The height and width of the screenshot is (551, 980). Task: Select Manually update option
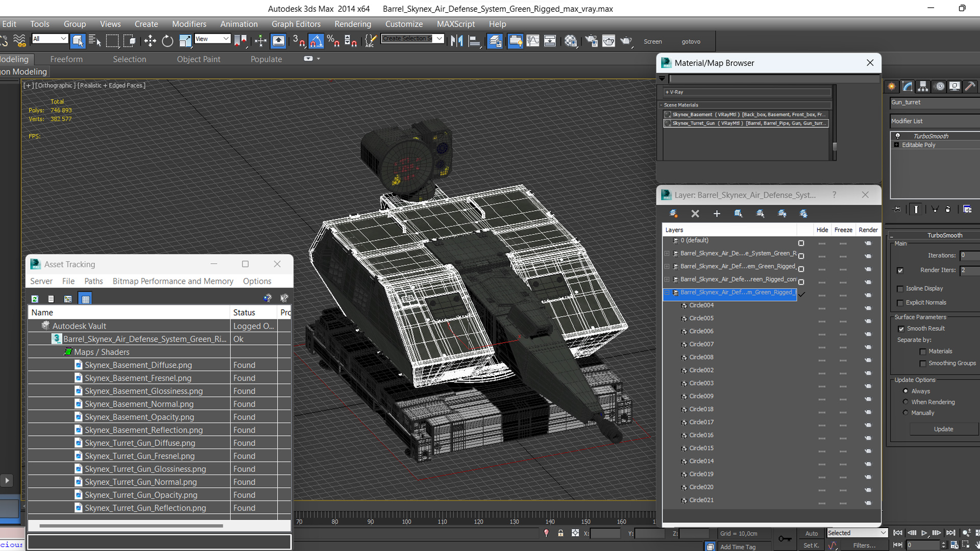tap(905, 413)
